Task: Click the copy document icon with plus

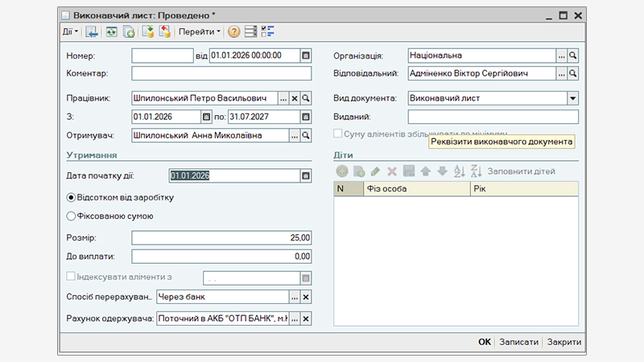Action: 128,32
